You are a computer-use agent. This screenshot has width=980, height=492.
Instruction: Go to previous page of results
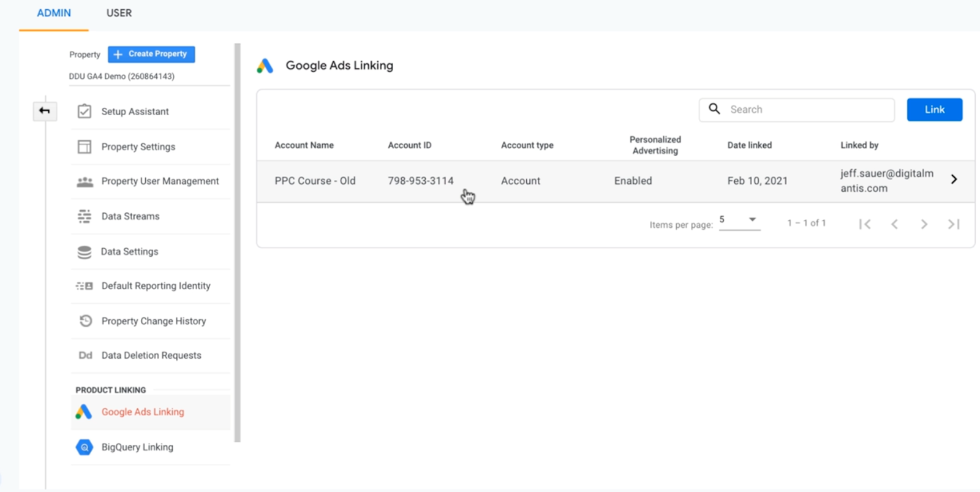click(x=894, y=224)
